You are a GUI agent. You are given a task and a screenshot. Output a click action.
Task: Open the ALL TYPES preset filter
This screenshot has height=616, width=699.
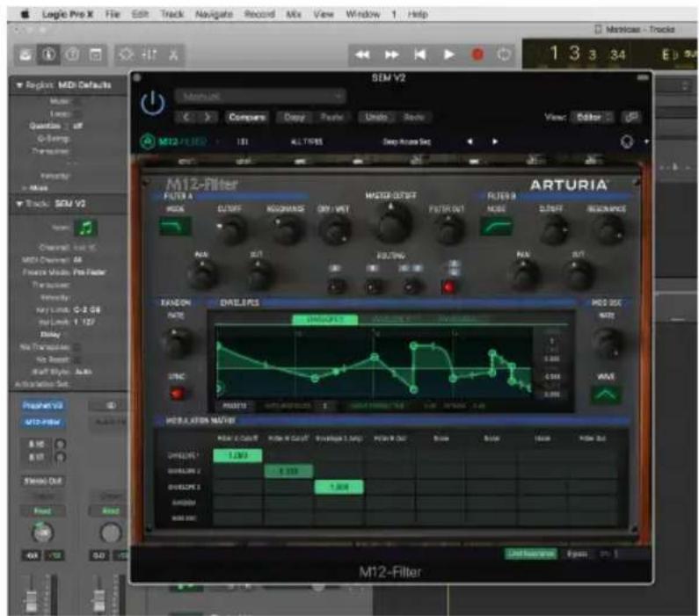point(307,142)
